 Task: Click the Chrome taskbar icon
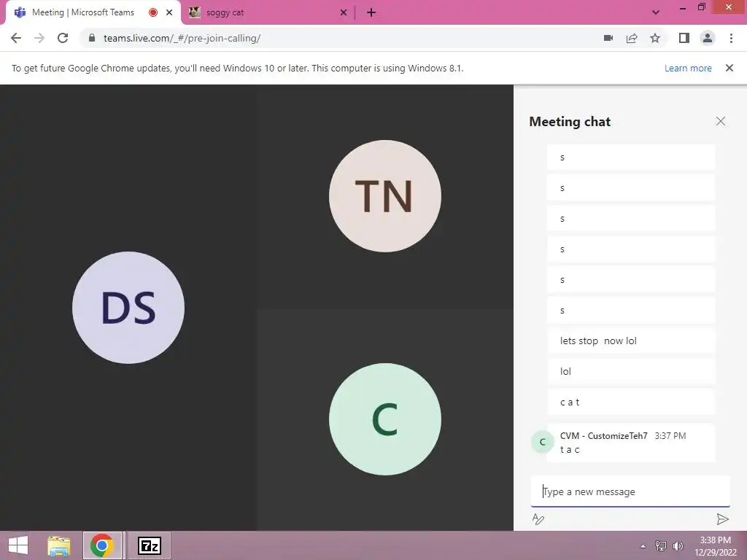coord(102,545)
